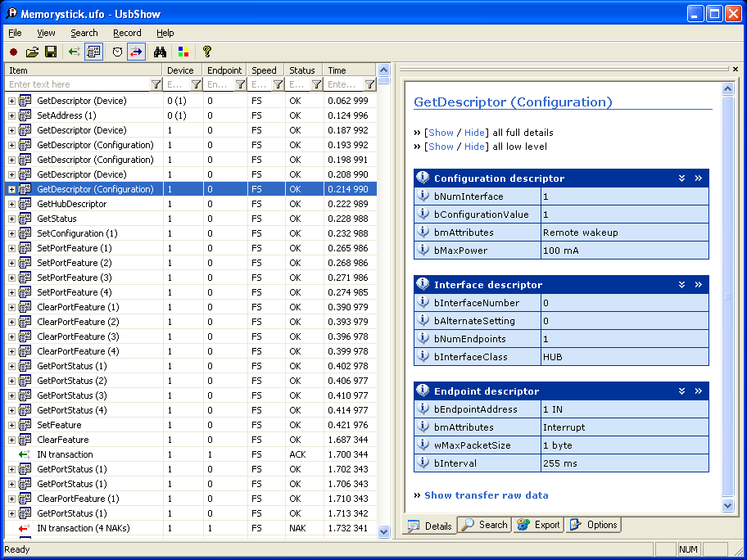Open the Record menu
The width and height of the screenshot is (747, 560).
pos(127,33)
